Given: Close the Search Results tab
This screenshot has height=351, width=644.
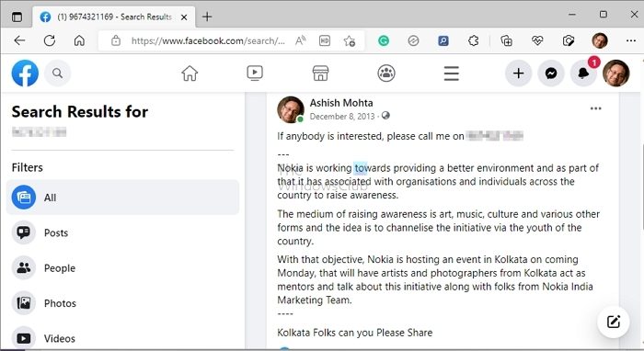Looking at the screenshot, I should pyautogui.click(x=184, y=17).
